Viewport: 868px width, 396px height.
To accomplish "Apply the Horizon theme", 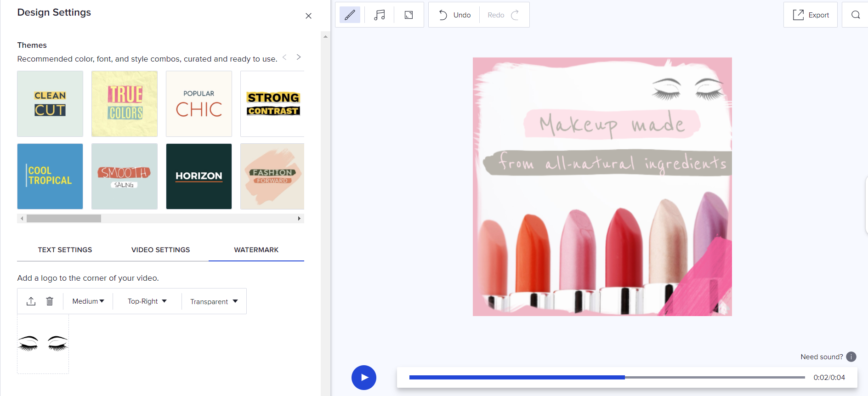I will 199,176.
